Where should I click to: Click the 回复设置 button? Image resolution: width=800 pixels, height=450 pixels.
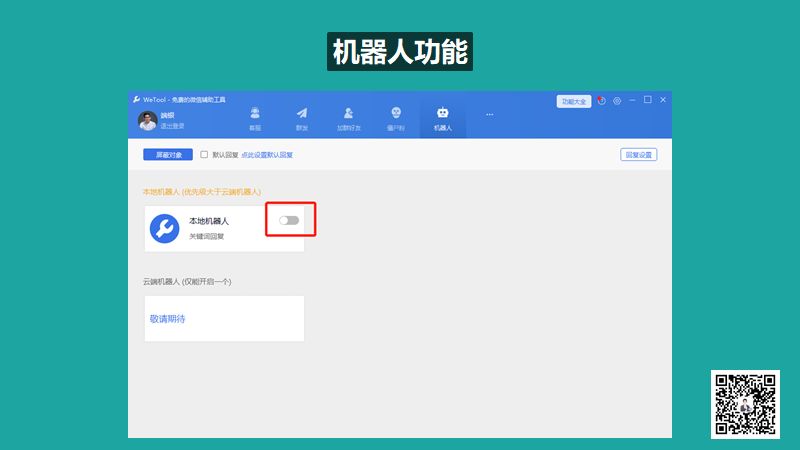coord(638,155)
